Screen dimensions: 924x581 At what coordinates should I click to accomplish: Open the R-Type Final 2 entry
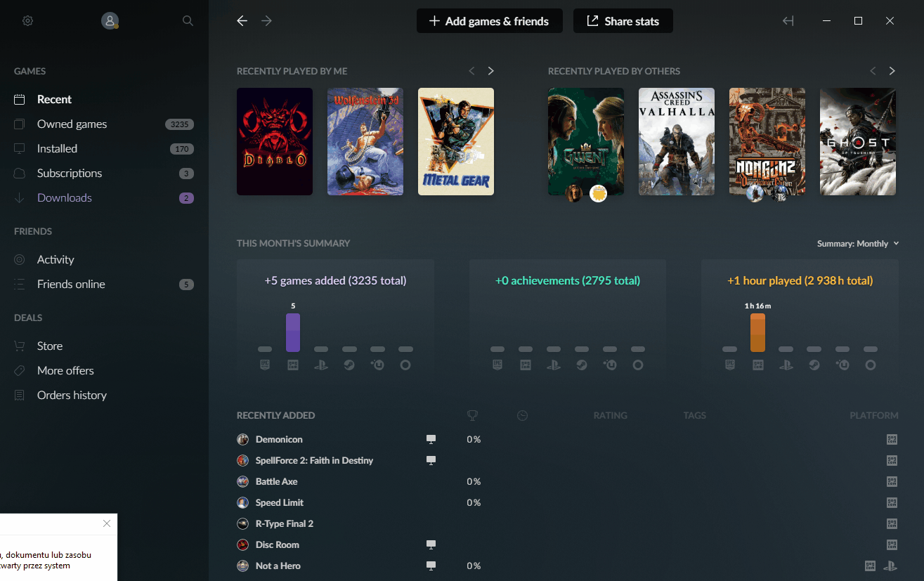568,524
